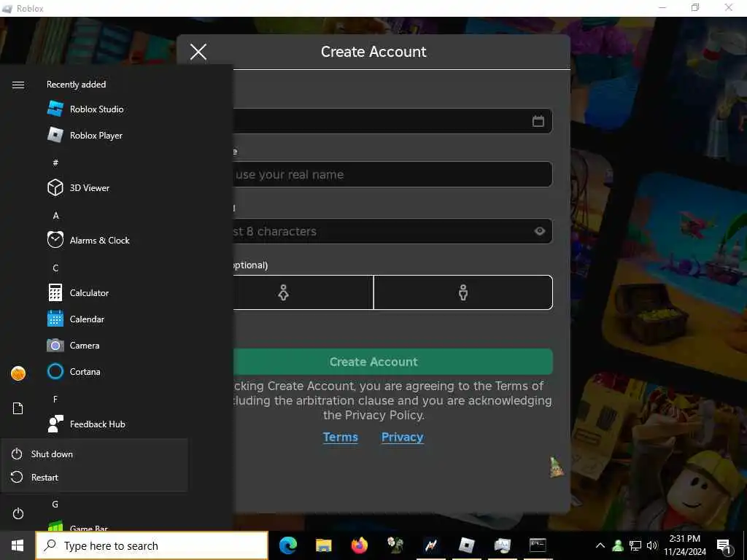
Task: Click the user account avatar in Start sidebar
Action: pos(18,373)
